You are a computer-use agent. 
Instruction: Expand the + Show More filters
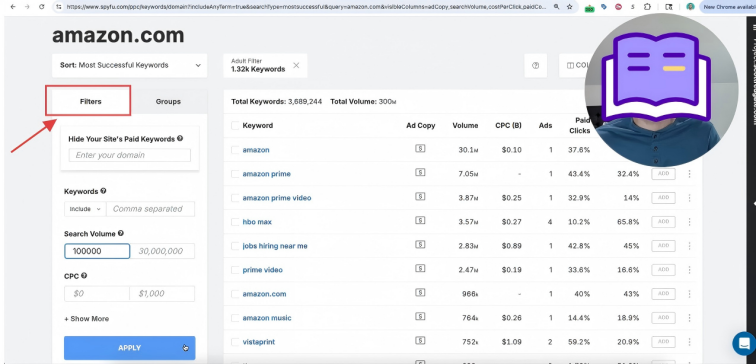(x=86, y=319)
